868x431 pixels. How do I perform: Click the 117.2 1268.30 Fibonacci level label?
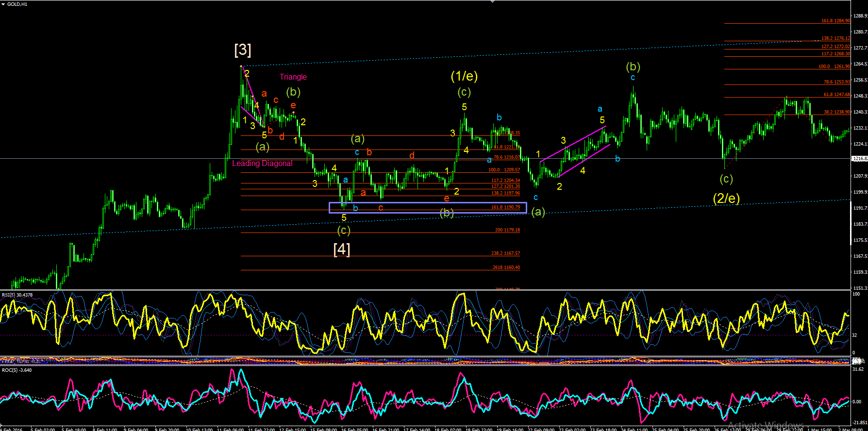pyautogui.click(x=835, y=54)
